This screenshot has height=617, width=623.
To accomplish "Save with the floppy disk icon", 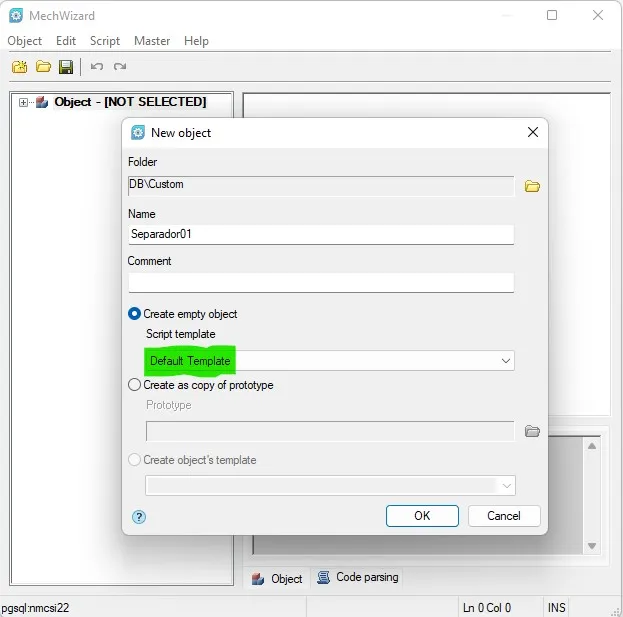I will tap(66, 67).
